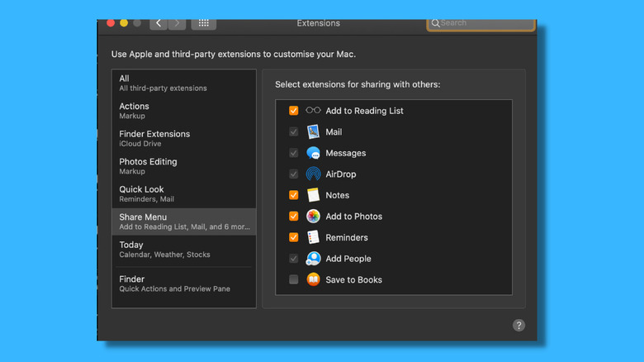Image resolution: width=644 pixels, height=362 pixels.
Task: Open the help question mark button
Action: tap(519, 326)
